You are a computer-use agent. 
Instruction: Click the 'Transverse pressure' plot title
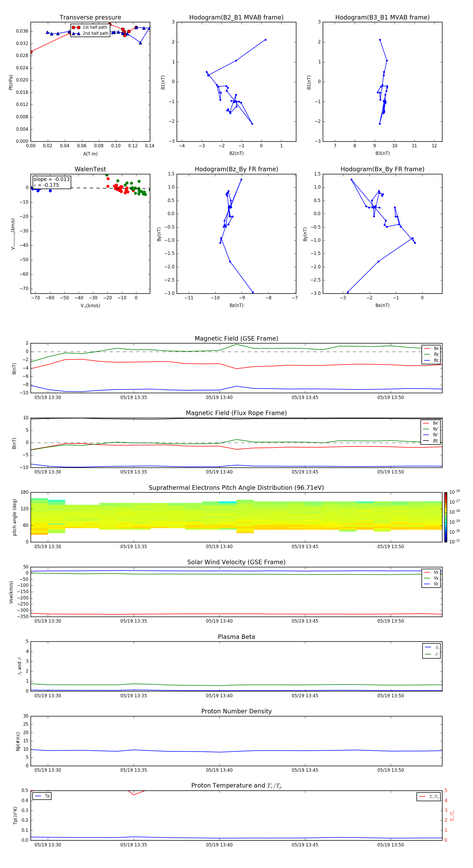click(90, 18)
